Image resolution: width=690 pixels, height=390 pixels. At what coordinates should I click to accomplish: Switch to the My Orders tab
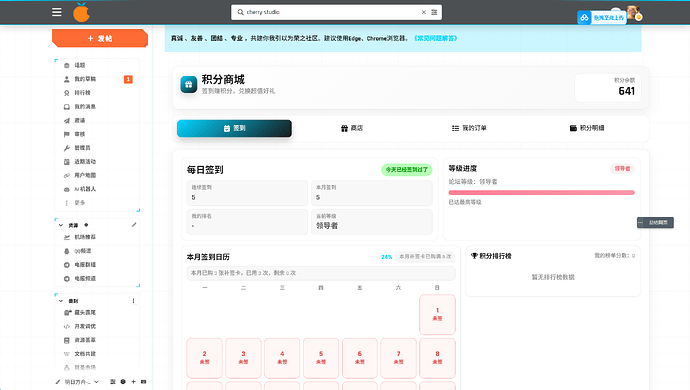coord(469,128)
